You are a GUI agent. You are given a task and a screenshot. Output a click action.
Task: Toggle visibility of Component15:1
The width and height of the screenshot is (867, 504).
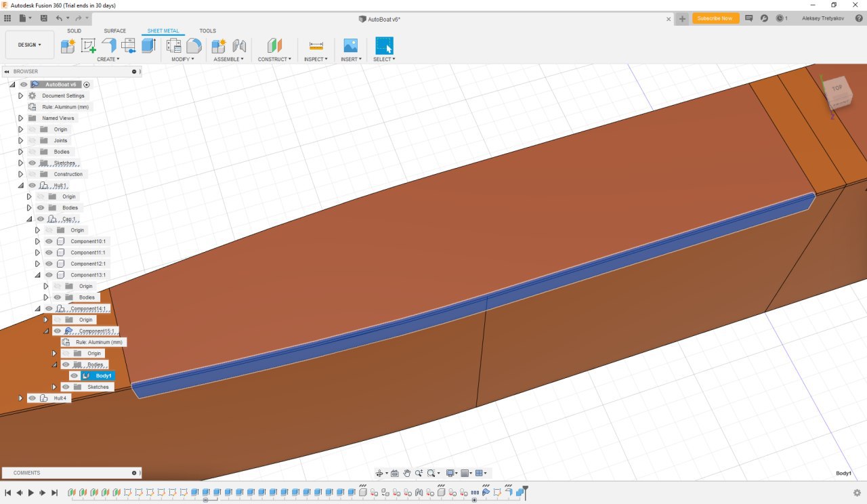[x=57, y=331]
